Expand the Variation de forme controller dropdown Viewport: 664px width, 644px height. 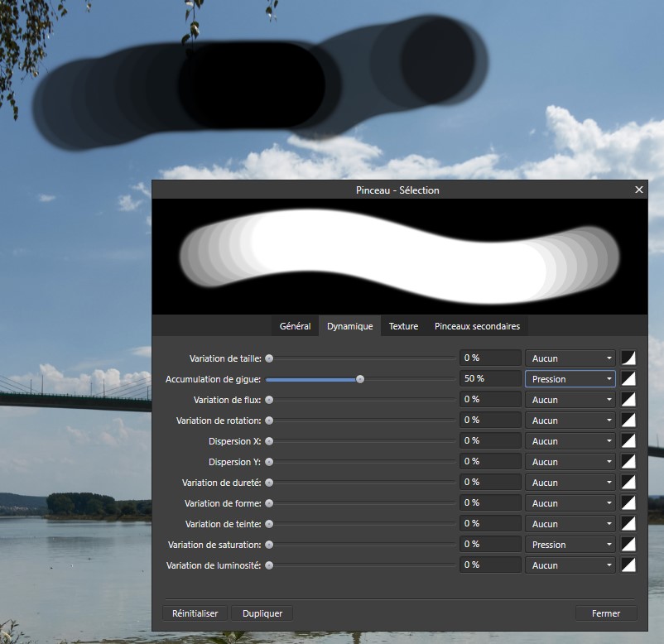tap(570, 503)
